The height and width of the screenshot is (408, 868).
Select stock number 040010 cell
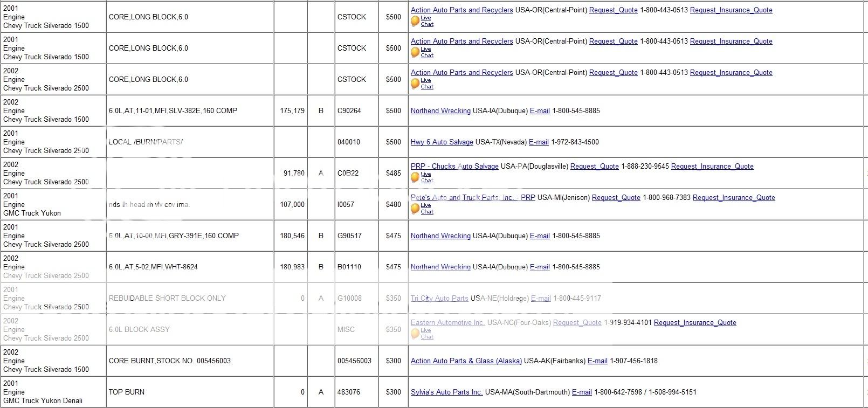click(356, 142)
